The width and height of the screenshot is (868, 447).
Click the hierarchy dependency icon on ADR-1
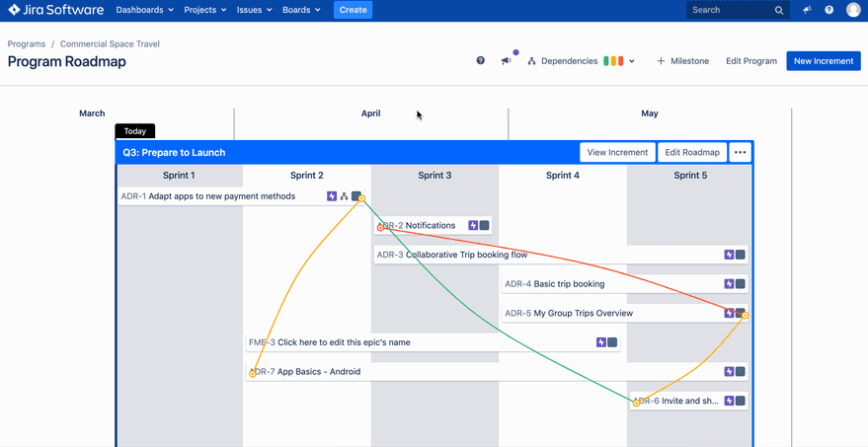click(x=344, y=195)
